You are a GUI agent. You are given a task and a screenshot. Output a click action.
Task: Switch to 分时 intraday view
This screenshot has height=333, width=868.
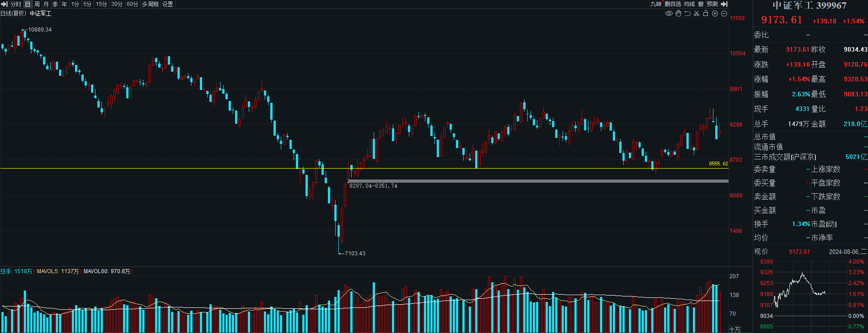tap(16, 4)
